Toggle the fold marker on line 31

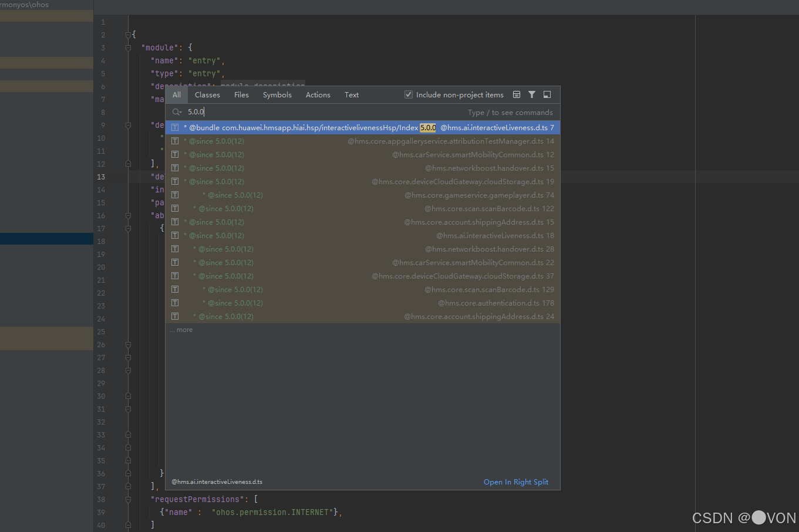coord(128,409)
